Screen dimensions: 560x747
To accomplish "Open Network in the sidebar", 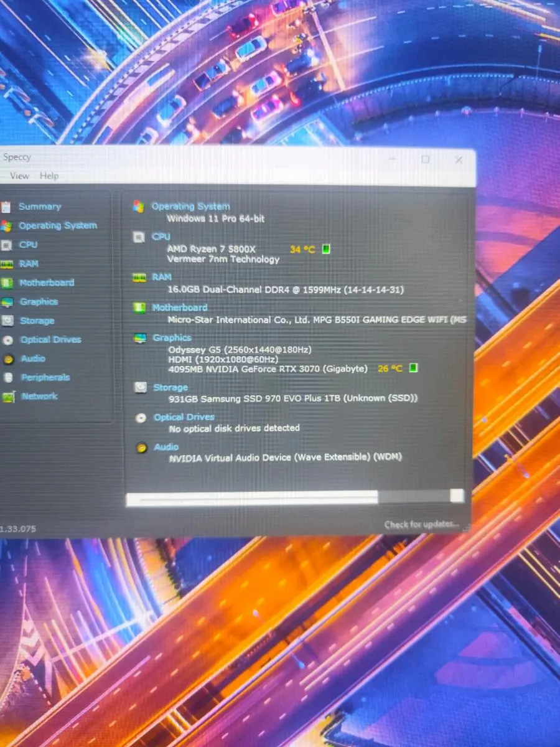I will (x=40, y=396).
